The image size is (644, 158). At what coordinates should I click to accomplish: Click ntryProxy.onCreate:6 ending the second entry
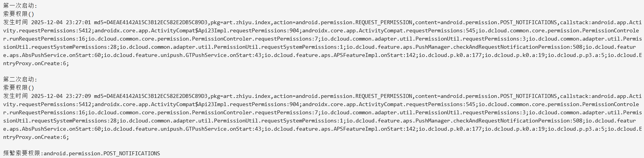click(36, 137)
